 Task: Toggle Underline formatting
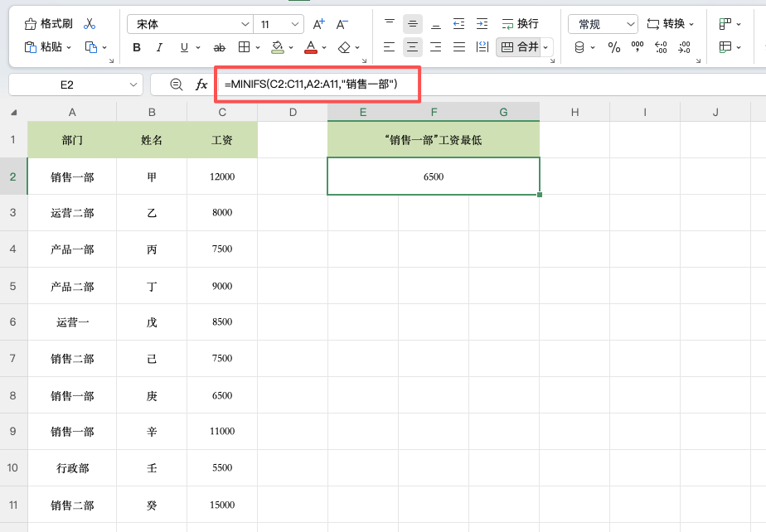(x=184, y=47)
